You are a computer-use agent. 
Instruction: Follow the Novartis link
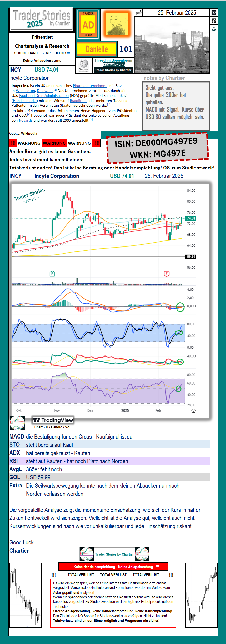(26, 120)
